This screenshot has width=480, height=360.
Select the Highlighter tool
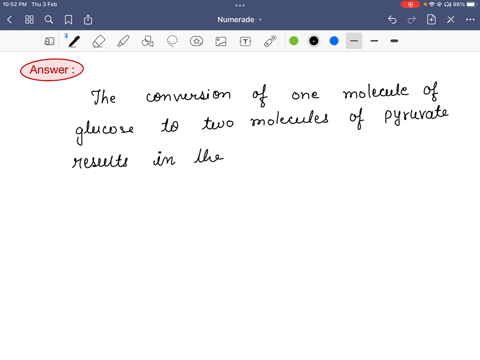pyautogui.click(x=123, y=41)
